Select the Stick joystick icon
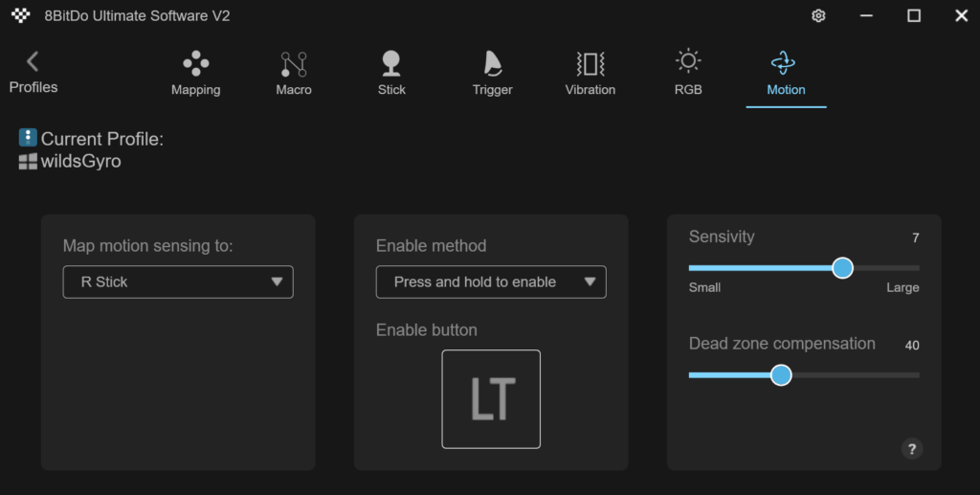Screen dimensions: 980x495 tap(391, 63)
